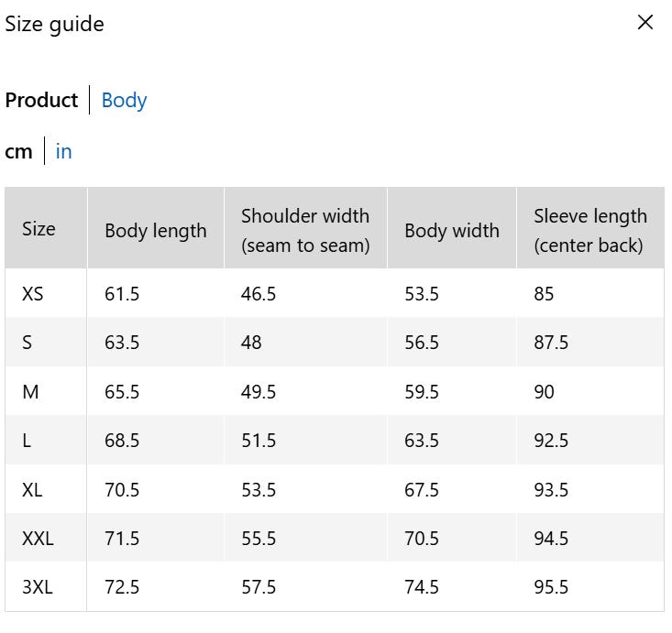The image size is (672, 633).
Task: Click the Size column header
Action: [39, 229]
